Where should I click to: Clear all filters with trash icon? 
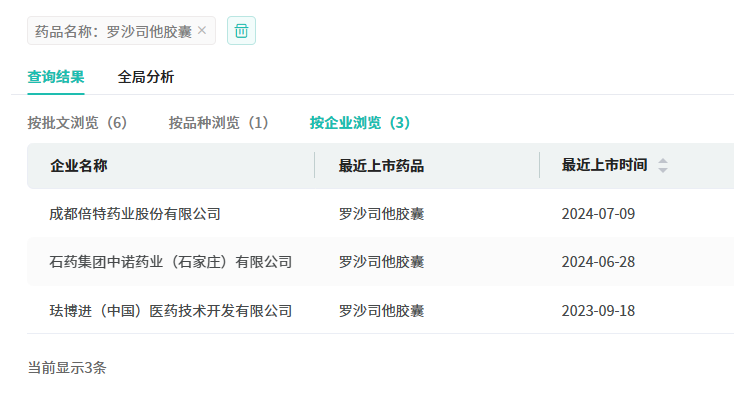(x=241, y=31)
